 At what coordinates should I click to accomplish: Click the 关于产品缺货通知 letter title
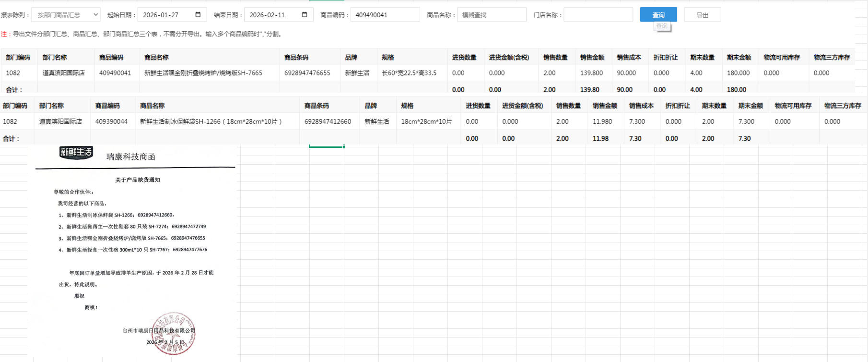[138, 180]
